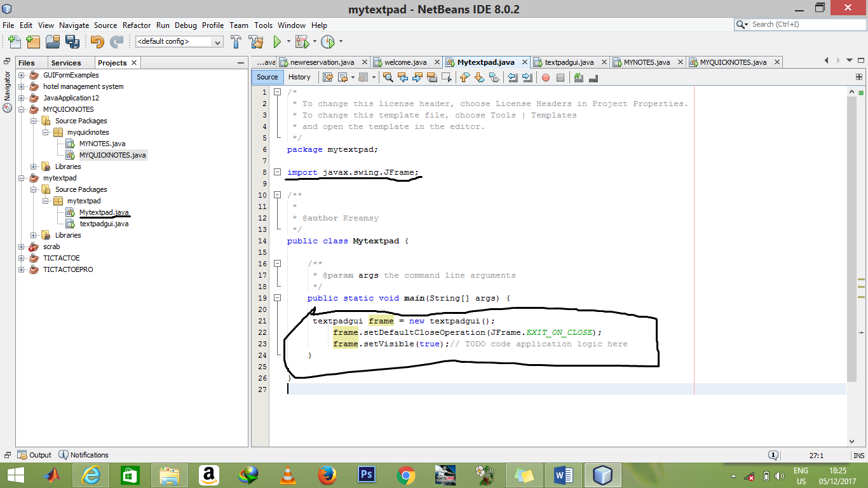Click the Profile Project toolbar icon
The height and width of the screenshot is (488, 868).
327,42
